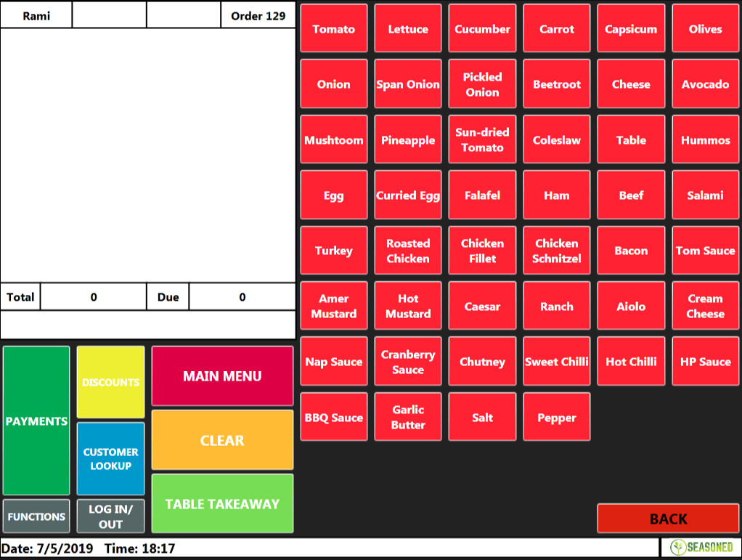Screen dimensions: 742x560
Task: Tap the Garlic Butter button
Action: point(408,417)
